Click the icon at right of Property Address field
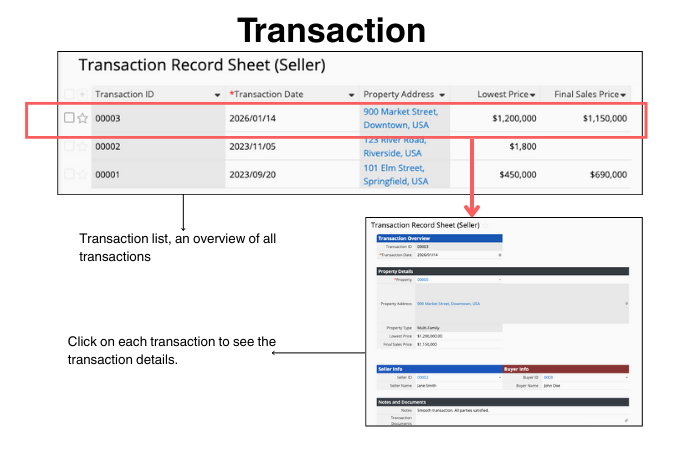The image size is (700, 450). pos(626,303)
